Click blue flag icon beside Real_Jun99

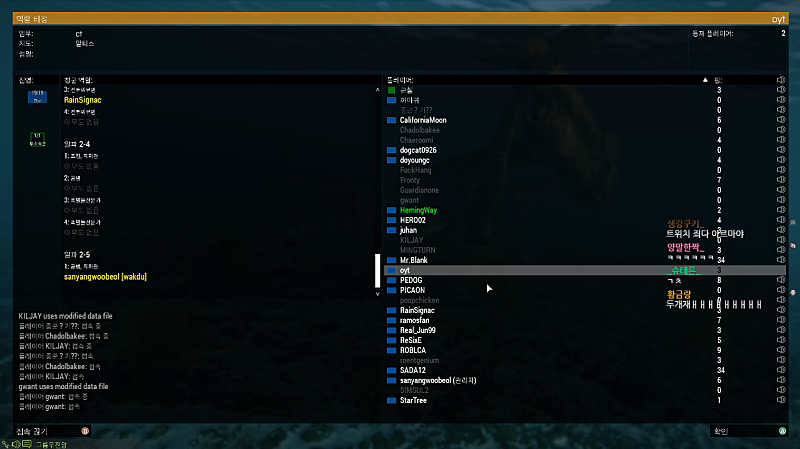(x=391, y=330)
